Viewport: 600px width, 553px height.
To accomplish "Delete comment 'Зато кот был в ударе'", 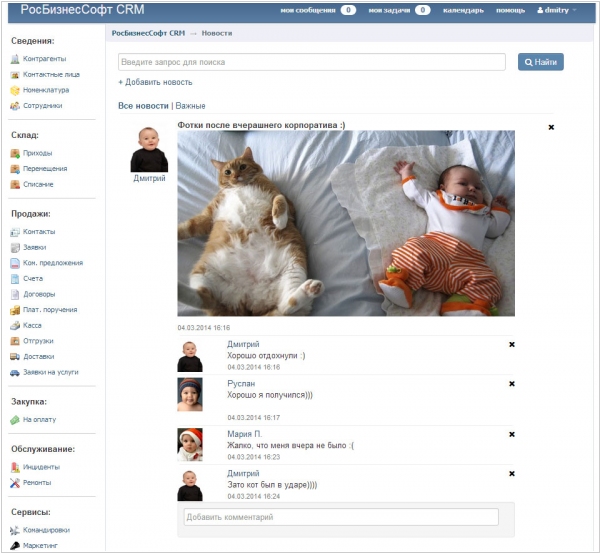I will (x=512, y=474).
